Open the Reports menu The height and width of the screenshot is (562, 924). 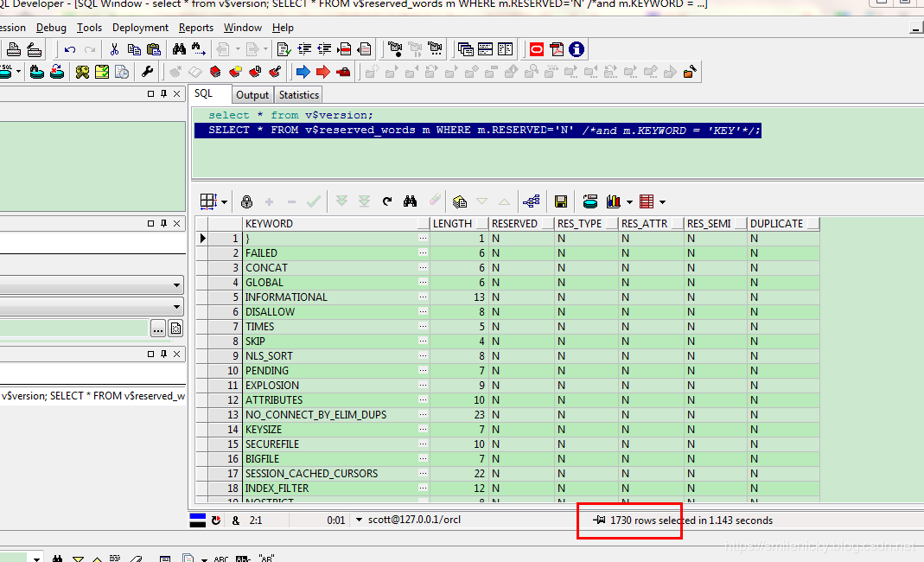coord(196,28)
